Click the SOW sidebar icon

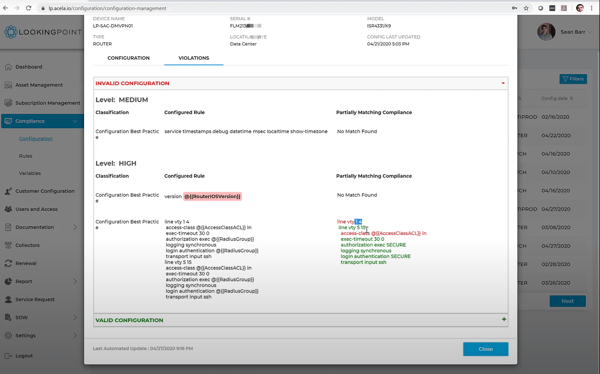[8, 317]
